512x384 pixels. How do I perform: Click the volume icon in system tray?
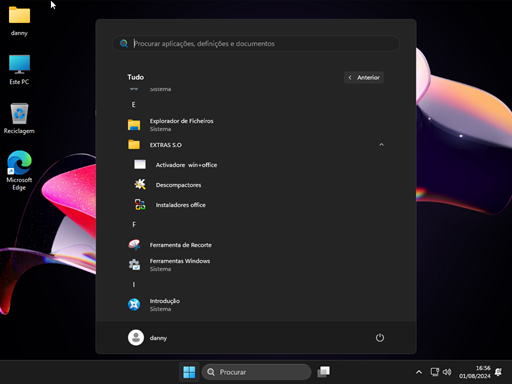447,372
